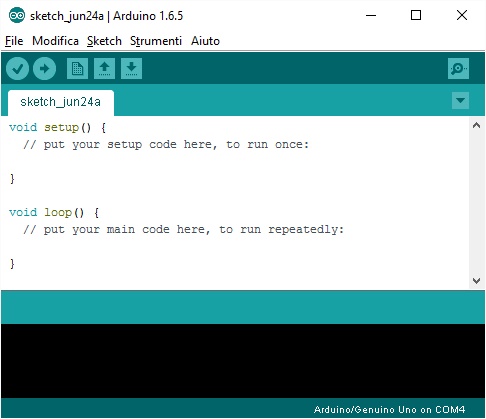Click 'Arduino/Genuino Uno on COM4' status text

(x=389, y=409)
